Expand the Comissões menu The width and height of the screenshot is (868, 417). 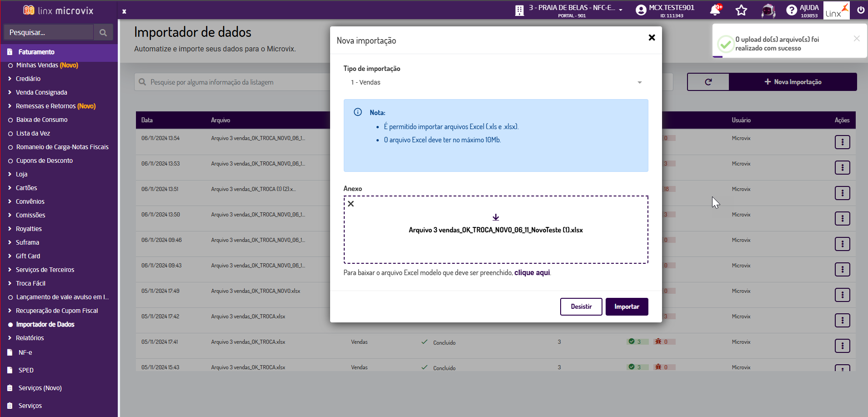tap(30, 215)
